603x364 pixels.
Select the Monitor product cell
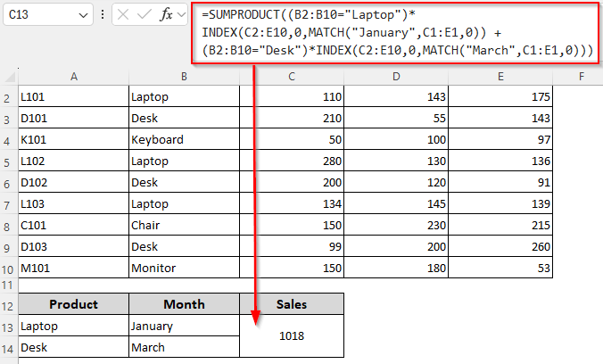pyautogui.click(x=185, y=268)
